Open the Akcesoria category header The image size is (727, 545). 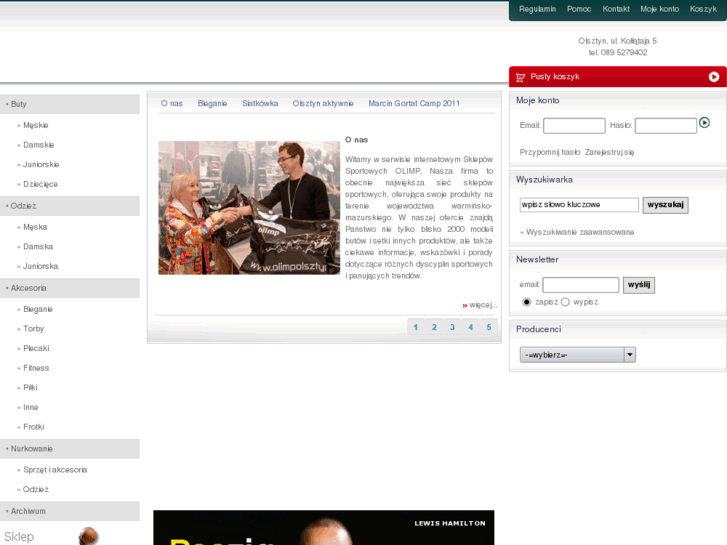click(70, 288)
